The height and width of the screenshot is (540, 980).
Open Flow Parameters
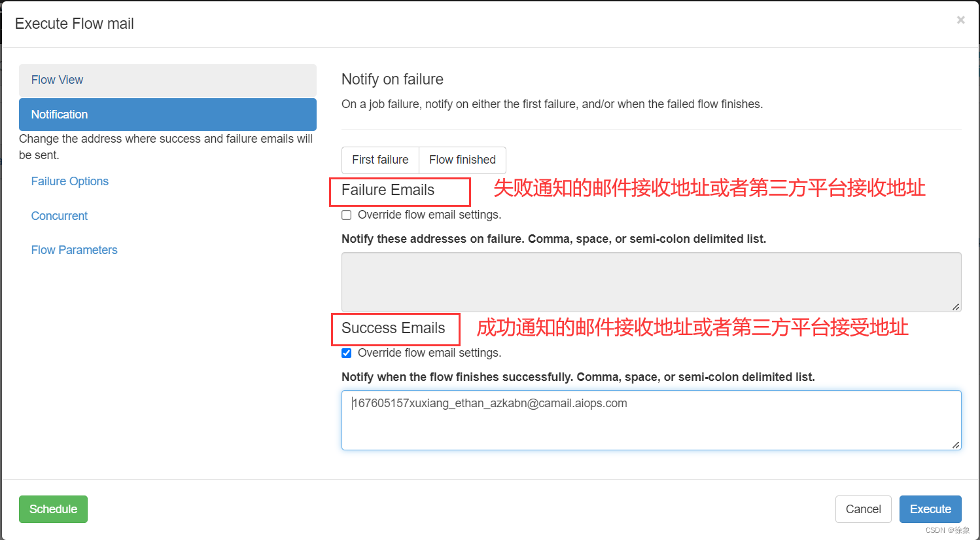(x=75, y=250)
